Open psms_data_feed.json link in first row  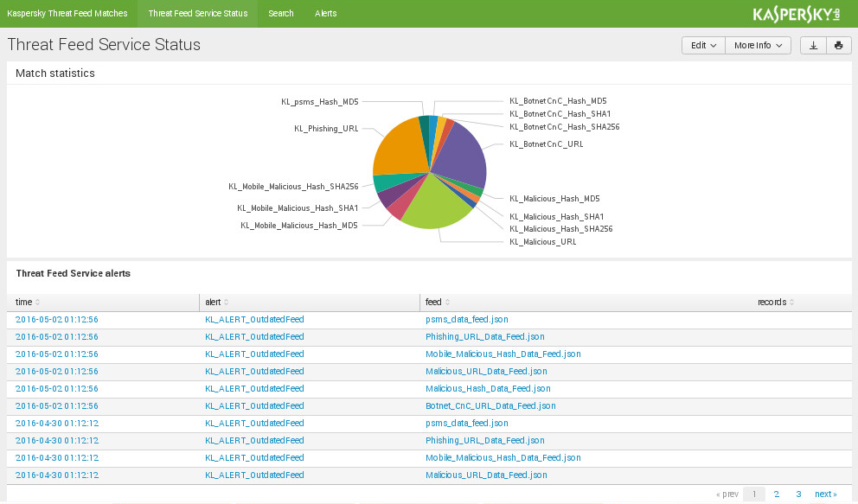pyautogui.click(x=466, y=320)
